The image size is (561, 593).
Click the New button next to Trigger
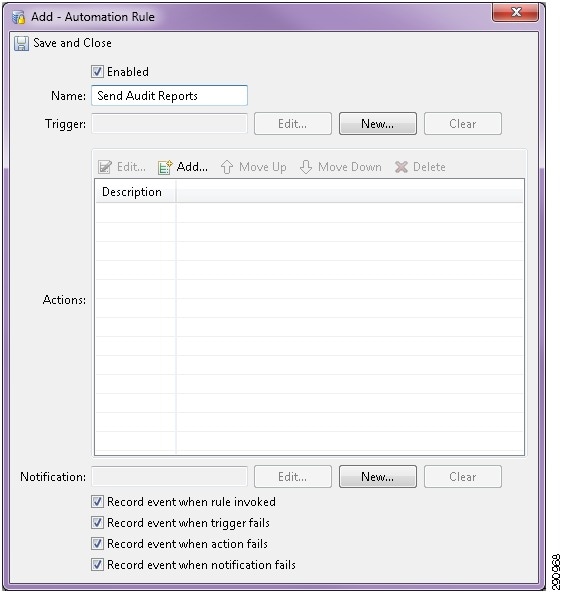click(x=378, y=124)
